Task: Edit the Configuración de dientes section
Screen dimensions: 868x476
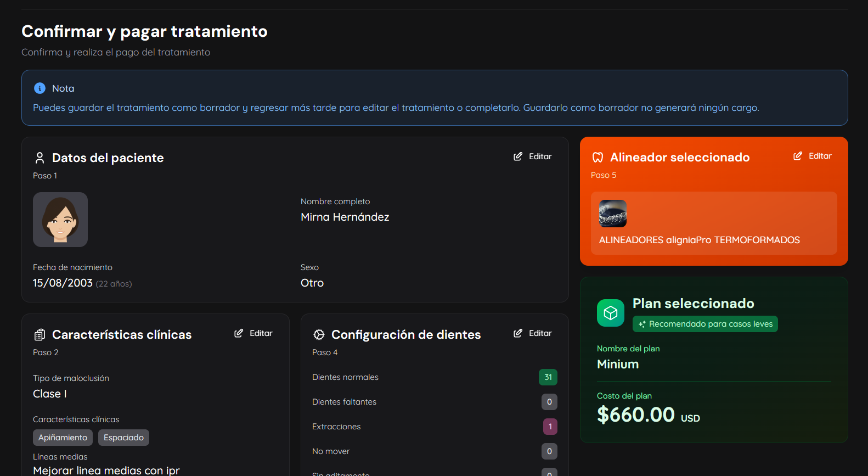Action: point(533,333)
